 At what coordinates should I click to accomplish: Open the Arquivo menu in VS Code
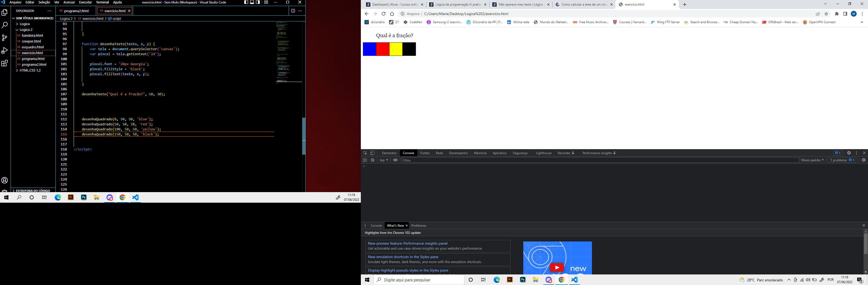(x=15, y=2)
